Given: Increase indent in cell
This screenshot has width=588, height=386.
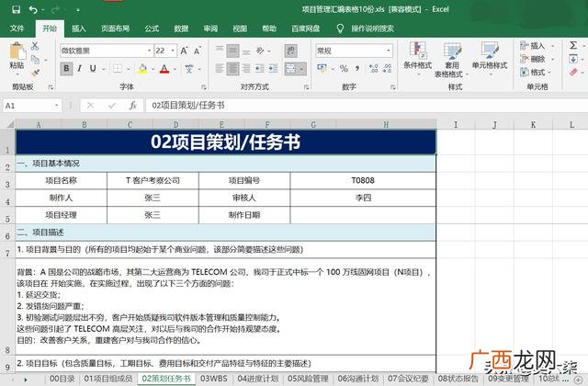Looking at the screenshot, I should (273, 69).
